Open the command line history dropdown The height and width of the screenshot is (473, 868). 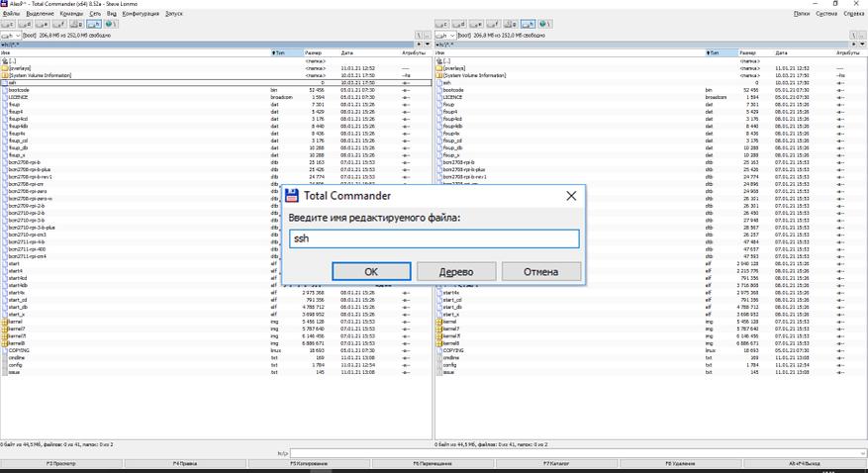click(x=863, y=453)
